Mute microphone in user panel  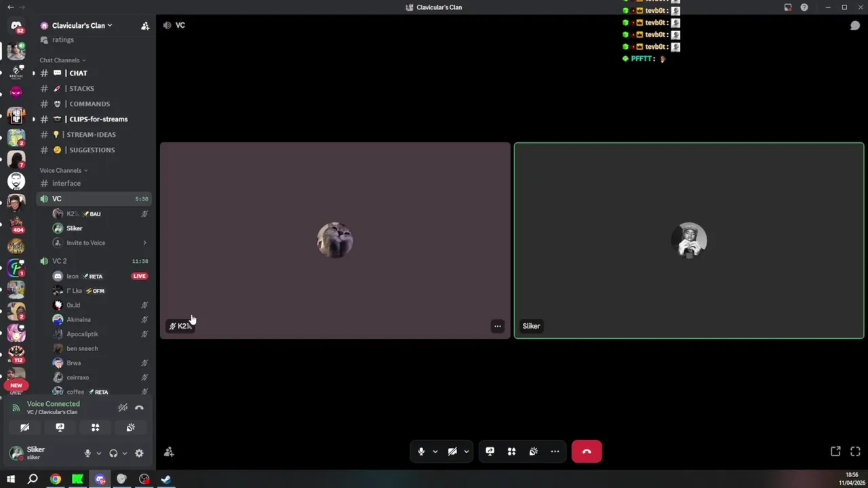pos(87,453)
